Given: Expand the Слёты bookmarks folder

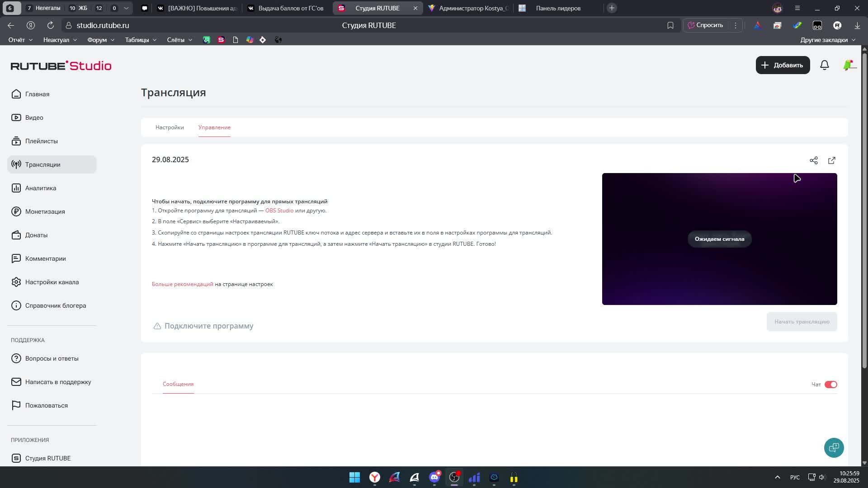Looking at the screenshot, I should click(179, 40).
